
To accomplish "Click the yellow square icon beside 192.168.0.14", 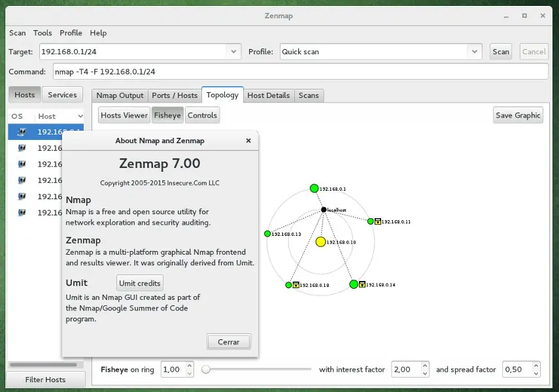I will [x=362, y=284].
